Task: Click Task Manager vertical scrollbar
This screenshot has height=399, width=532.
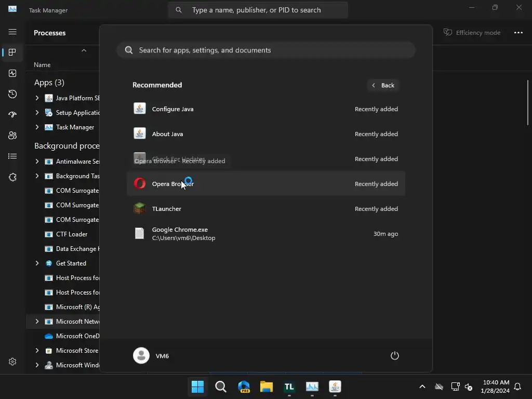Action: [x=528, y=102]
